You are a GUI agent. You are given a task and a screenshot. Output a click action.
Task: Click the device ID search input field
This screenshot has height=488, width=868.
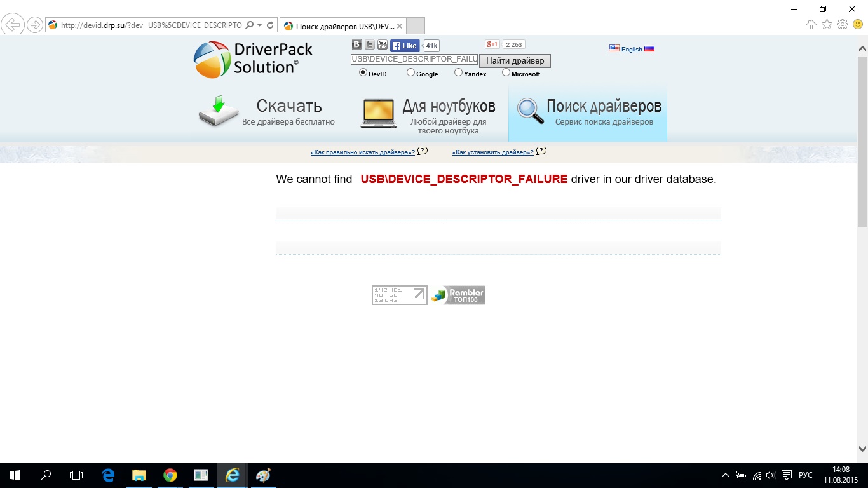point(414,59)
